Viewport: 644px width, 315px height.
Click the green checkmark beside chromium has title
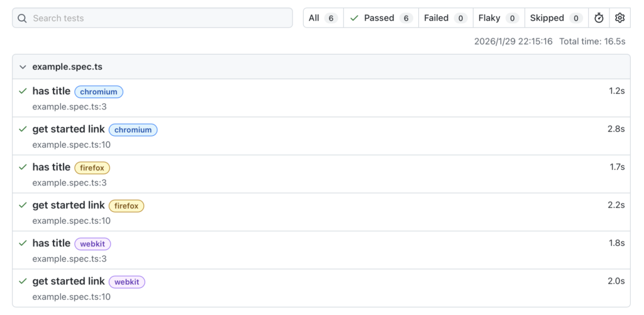click(x=23, y=91)
